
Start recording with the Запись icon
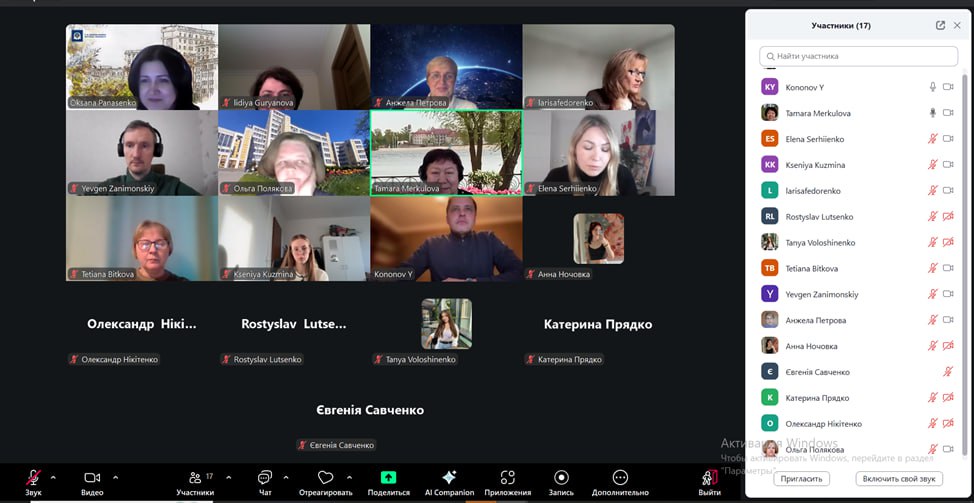click(x=561, y=478)
